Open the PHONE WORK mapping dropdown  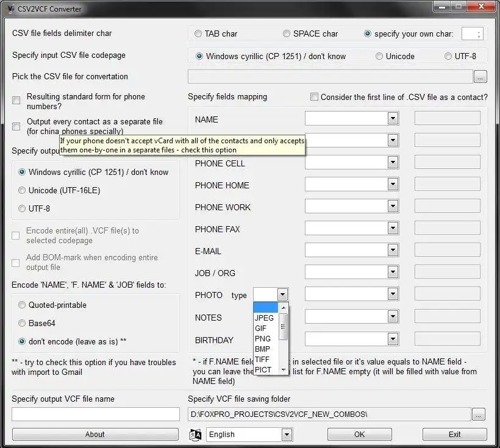[x=393, y=206]
